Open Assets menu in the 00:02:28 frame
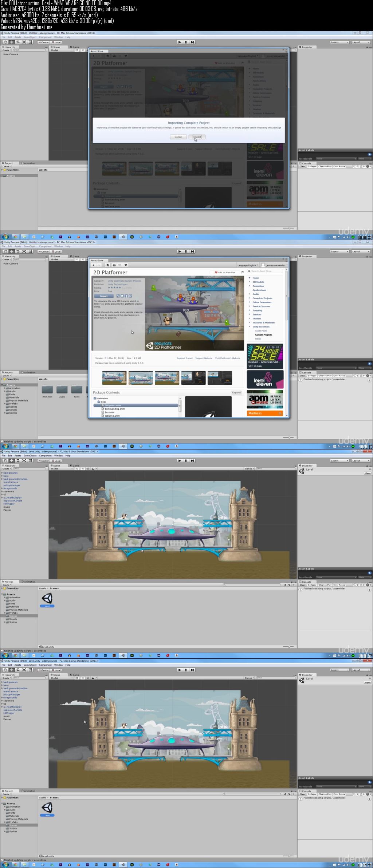Image resolution: width=373 pixels, height=868 pixels. [18, 665]
